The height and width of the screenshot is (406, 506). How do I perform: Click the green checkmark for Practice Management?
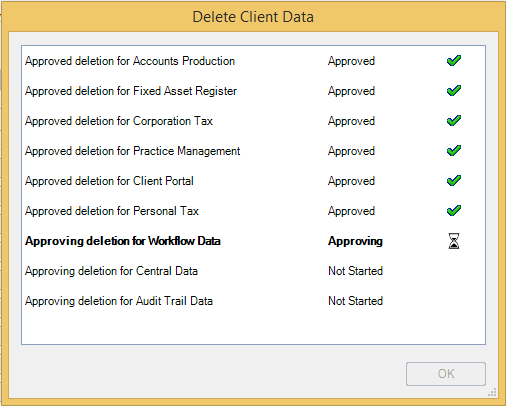coord(454,151)
